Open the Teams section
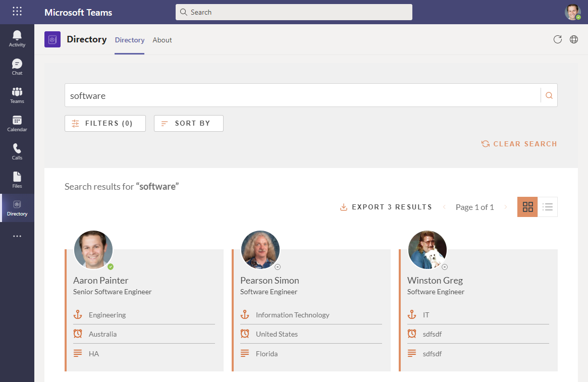The image size is (588, 382). 17,95
